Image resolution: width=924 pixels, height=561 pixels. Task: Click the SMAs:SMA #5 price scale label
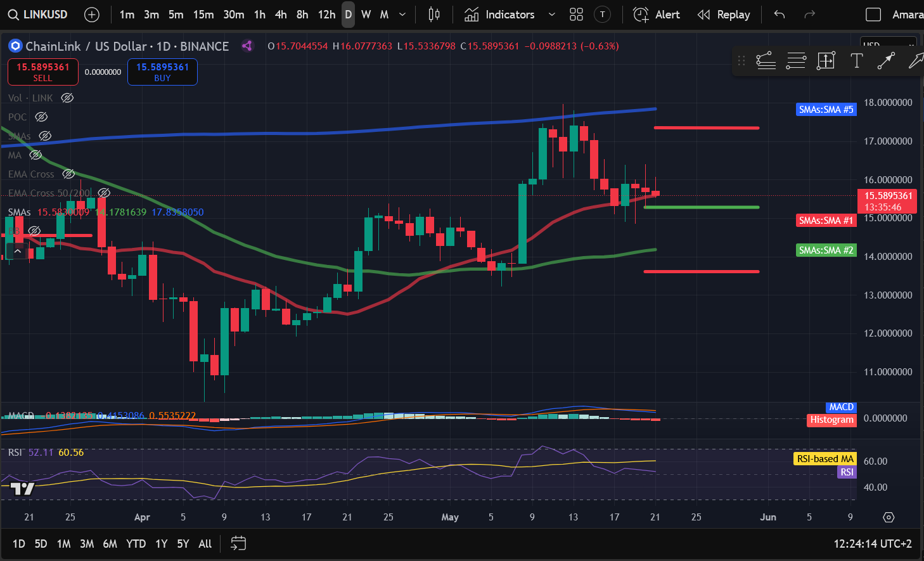(826, 110)
